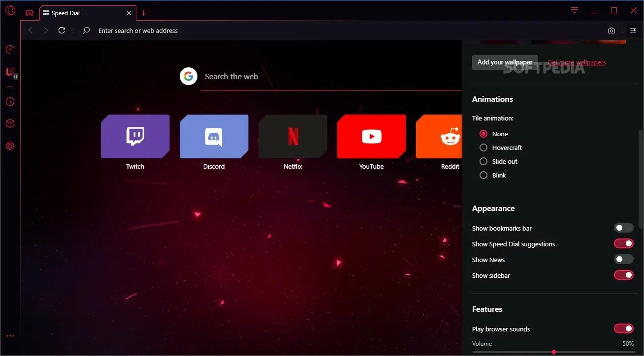Click the address bar search icon
644x356 pixels.
(86, 30)
